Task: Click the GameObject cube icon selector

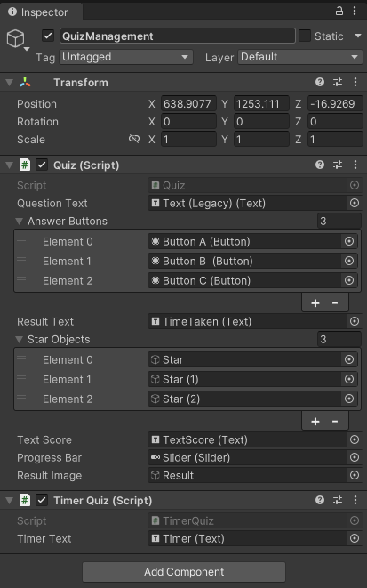Action: click(17, 40)
